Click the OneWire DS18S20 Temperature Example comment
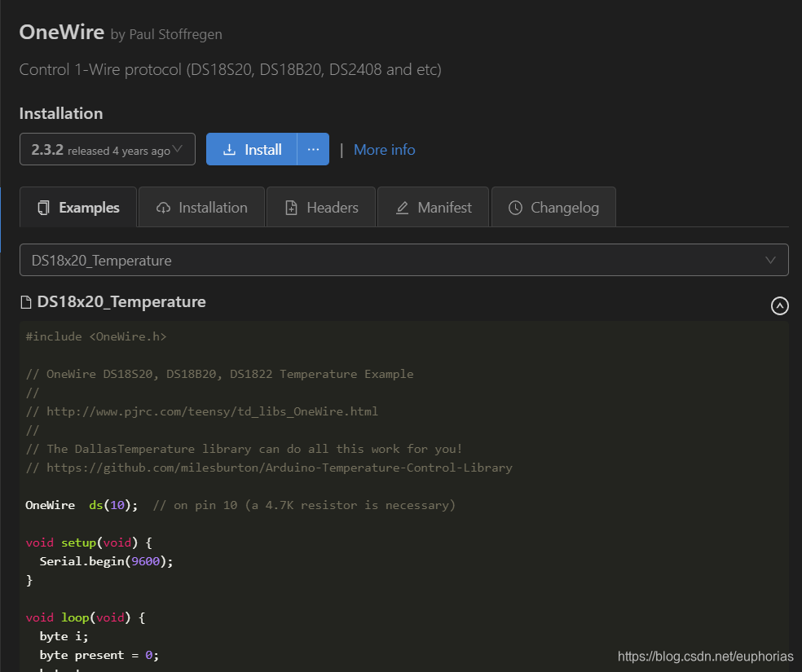This screenshot has height=672, width=802. pos(219,374)
